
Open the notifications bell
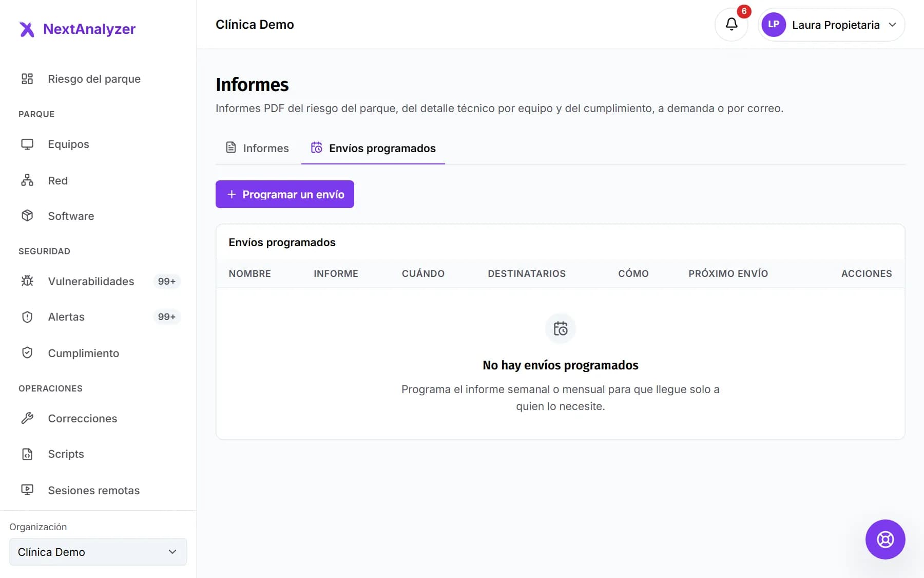[731, 24]
